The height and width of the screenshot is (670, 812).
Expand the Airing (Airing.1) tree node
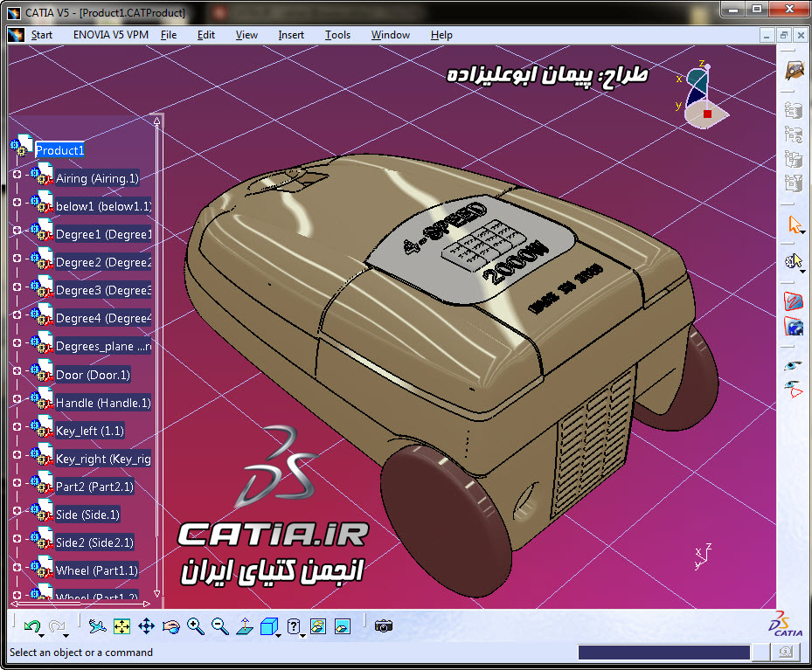point(17,178)
